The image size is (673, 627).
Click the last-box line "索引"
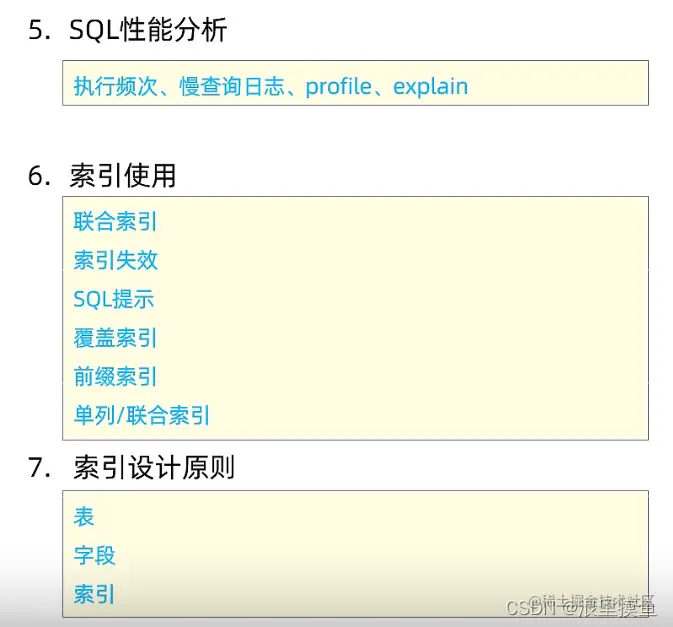coord(94,594)
